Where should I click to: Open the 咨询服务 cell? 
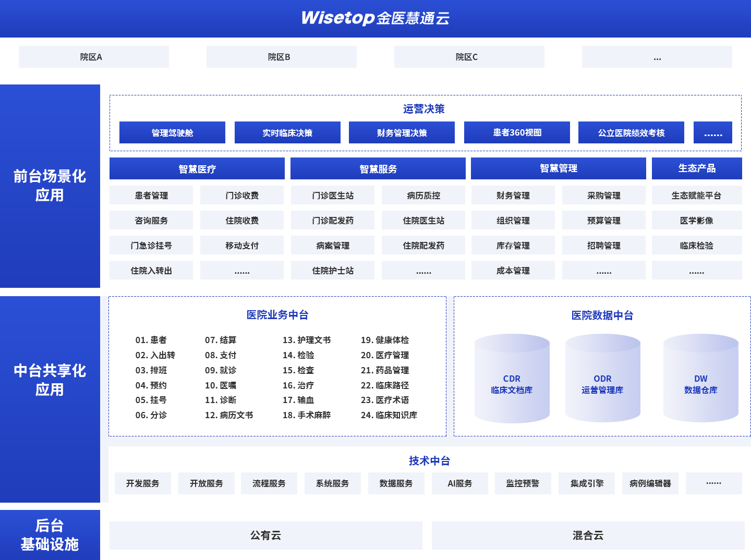click(x=151, y=220)
